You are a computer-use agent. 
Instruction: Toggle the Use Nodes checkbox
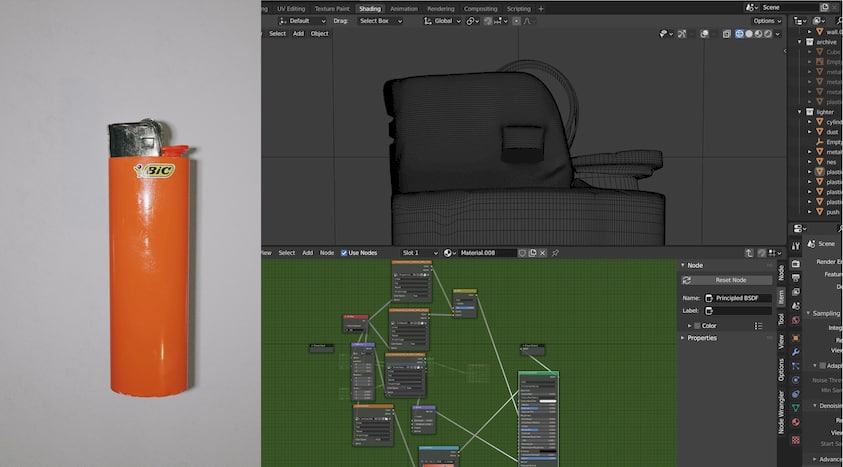point(344,253)
